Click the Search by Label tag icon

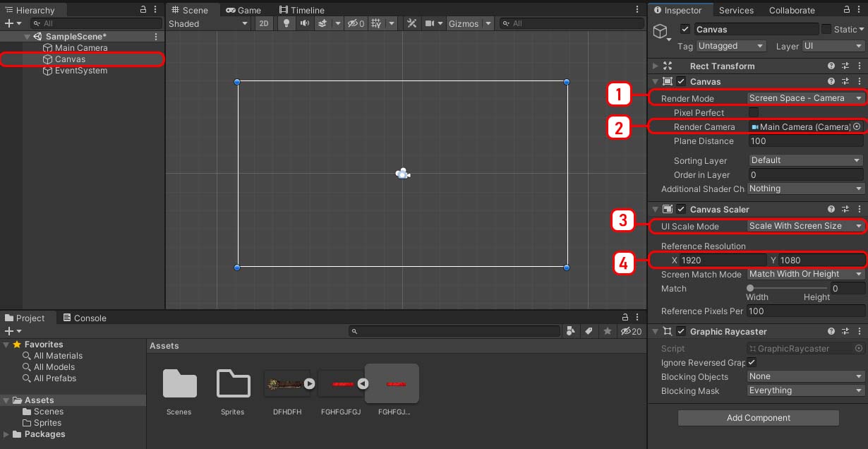pyautogui.click(x=589, y=331)
